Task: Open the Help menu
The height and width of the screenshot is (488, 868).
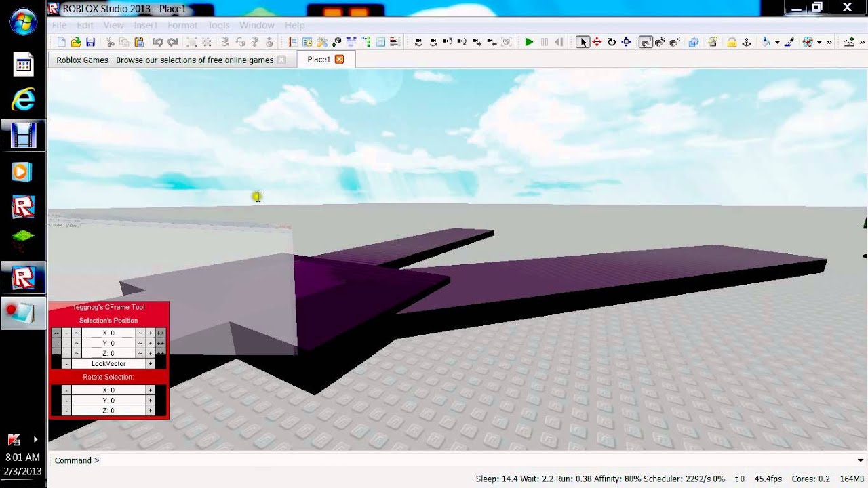Action: coord(294,25)
